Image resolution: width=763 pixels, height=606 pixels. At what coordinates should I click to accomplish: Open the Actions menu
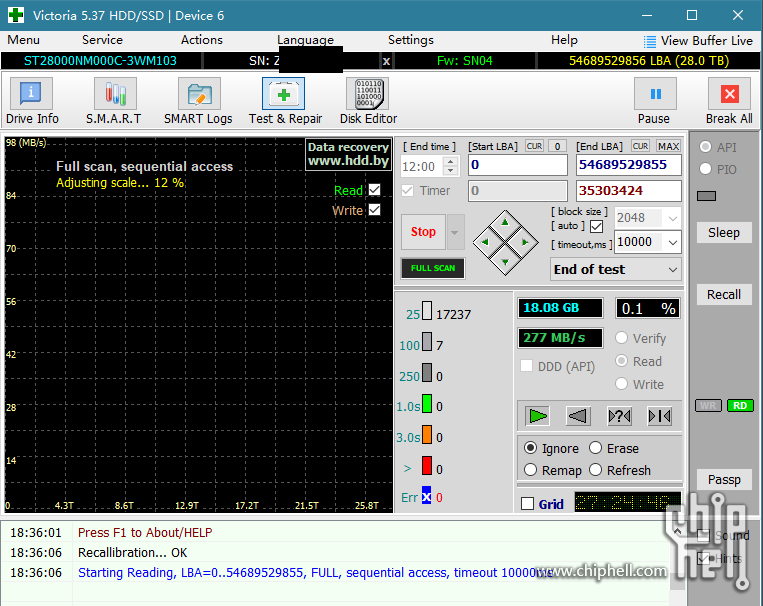[x=201, y=40]
